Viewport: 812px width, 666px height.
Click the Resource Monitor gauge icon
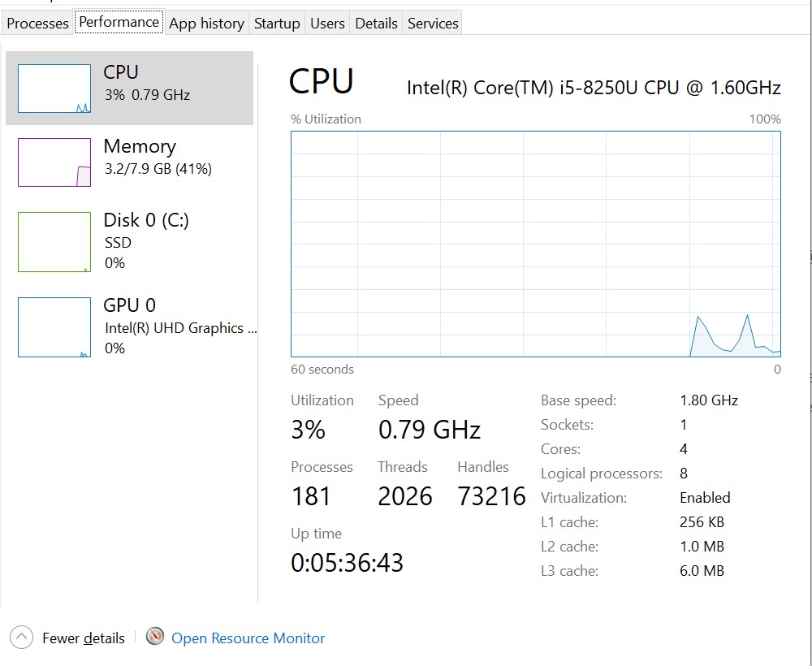click(155, 637)
